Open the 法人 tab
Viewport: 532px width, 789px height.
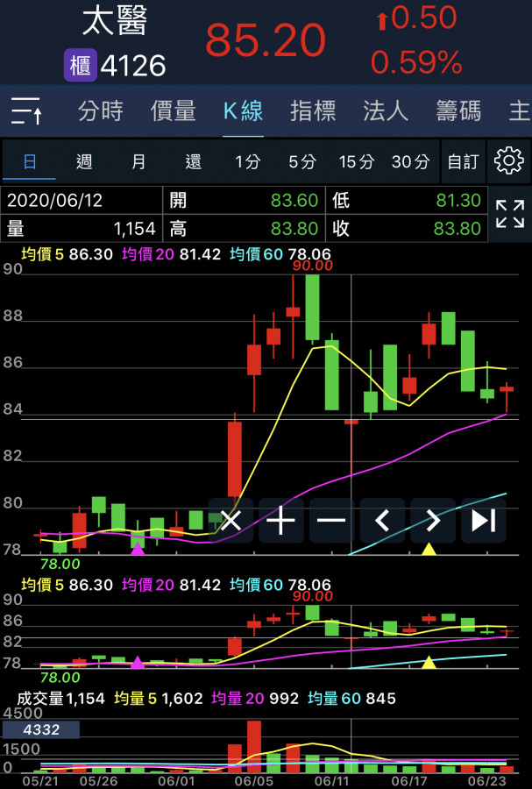(x=386, y=111)
